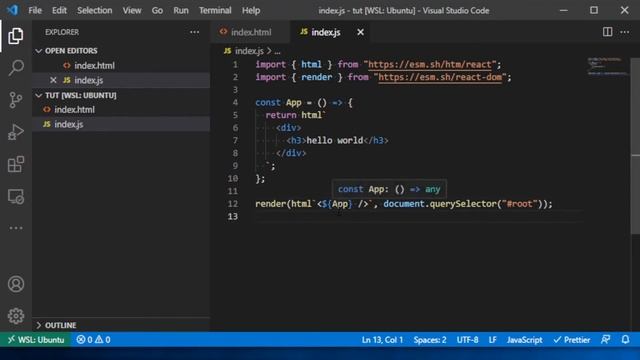The image size is (640, 360).
Task: Open editor more actions menu
Action: [624, 32]
